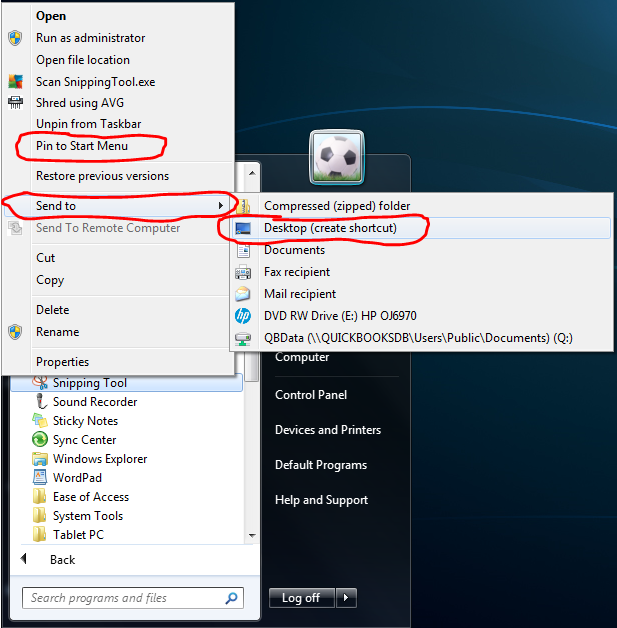Choose Fax recipient

pos(297,272)
